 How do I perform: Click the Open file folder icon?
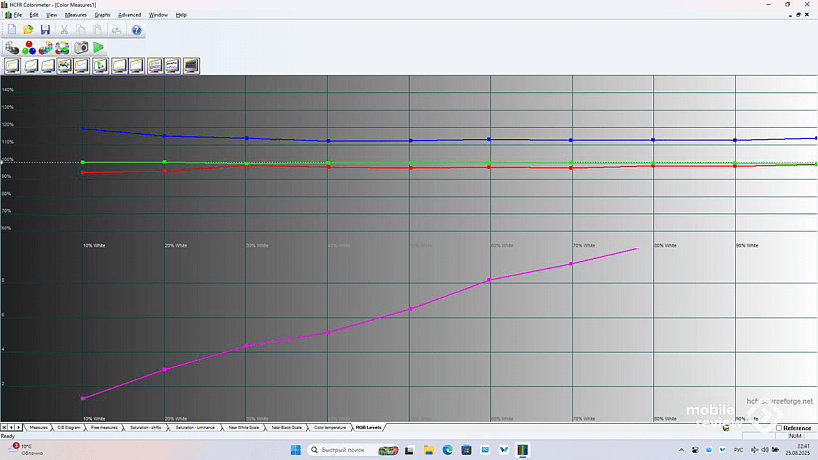click(28, 30)
